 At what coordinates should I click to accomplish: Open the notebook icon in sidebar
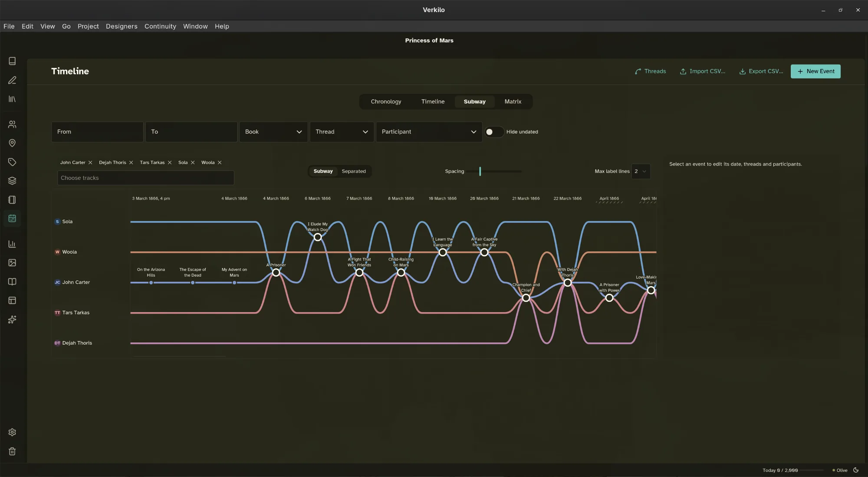pyautogui.click(x=12, y=200)
